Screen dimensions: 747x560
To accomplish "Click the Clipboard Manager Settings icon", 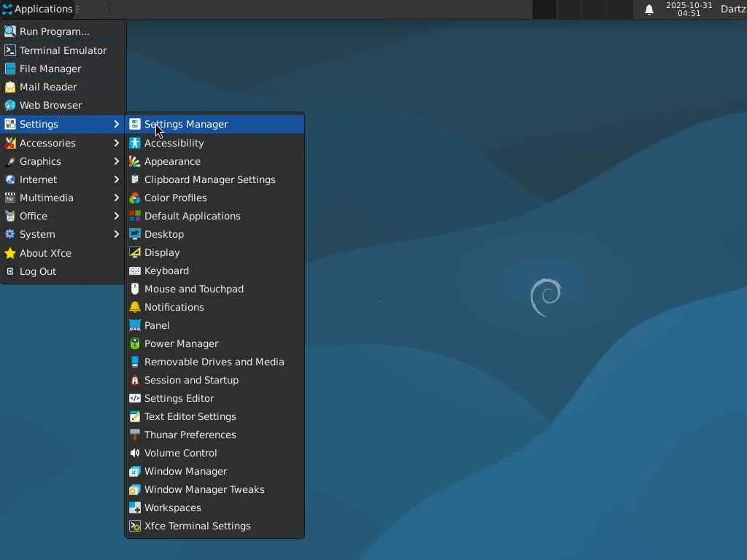I will click(x=135, y=179).
